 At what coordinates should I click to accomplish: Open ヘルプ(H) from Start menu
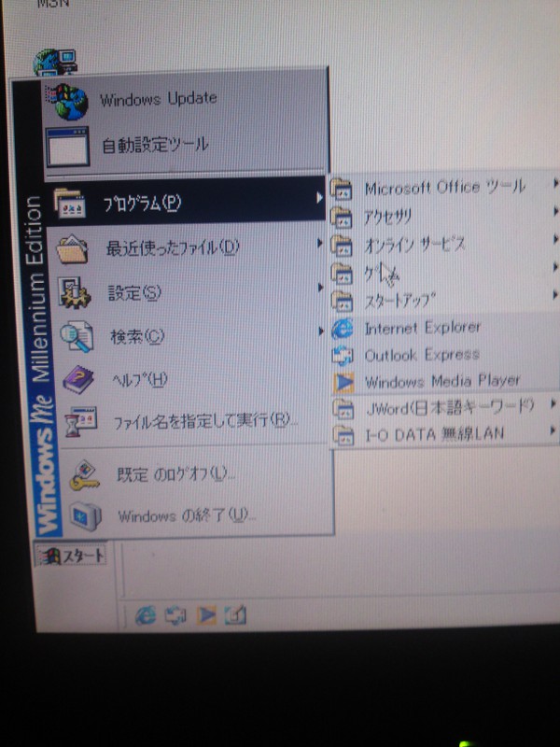pyautogui.click(x=190, y=379)
